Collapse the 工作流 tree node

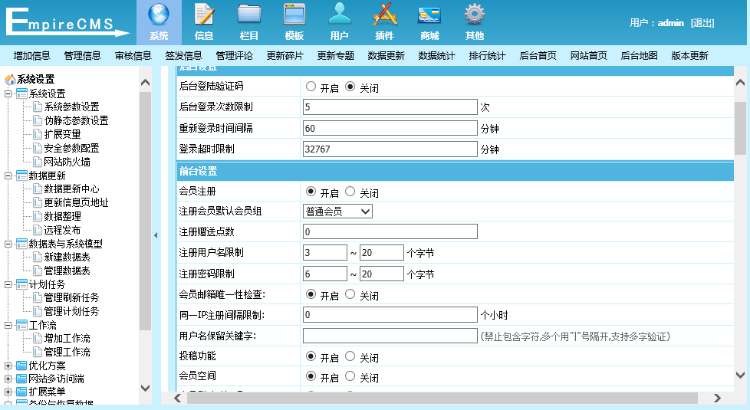(8, 325)
